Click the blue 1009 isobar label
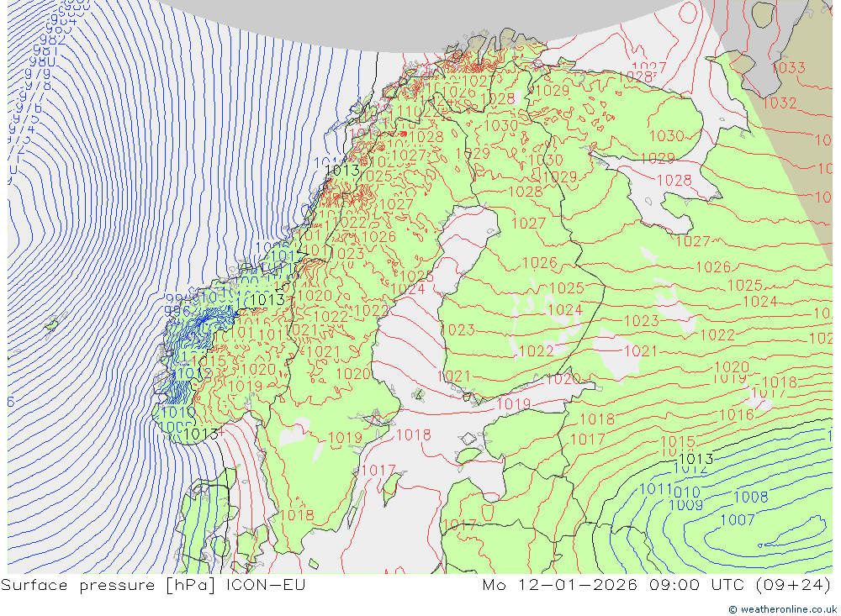 [686, 504]
